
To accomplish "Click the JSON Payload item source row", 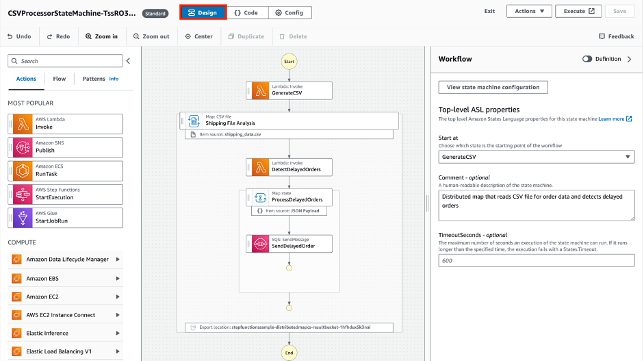I will pos(289,211).
